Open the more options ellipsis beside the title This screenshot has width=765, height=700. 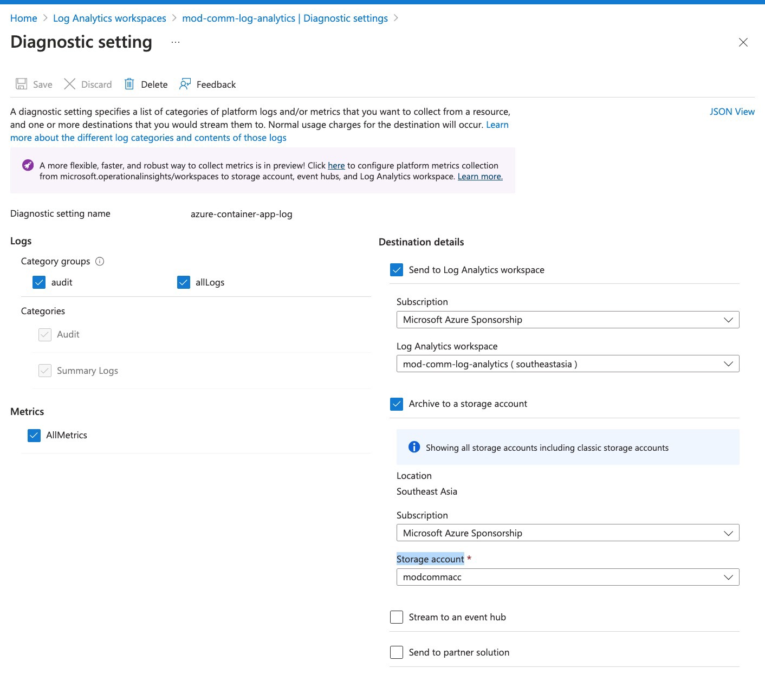(x=176, y=42)
